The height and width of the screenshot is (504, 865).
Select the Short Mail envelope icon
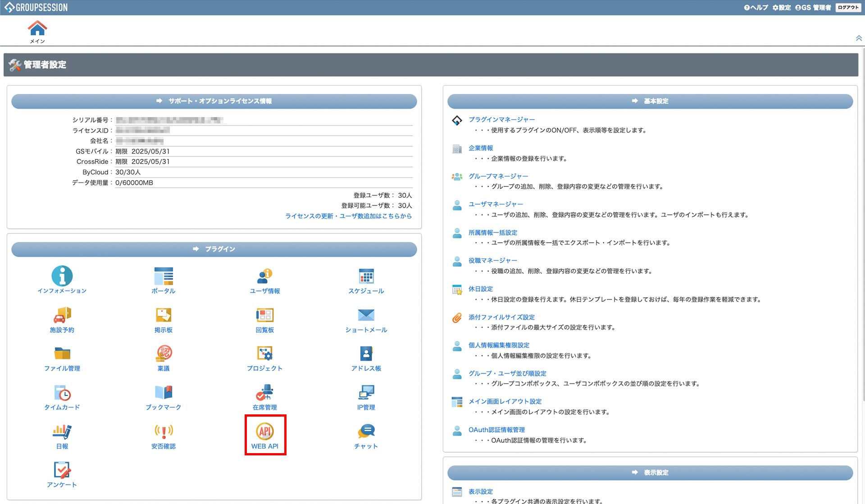point(366,315)
